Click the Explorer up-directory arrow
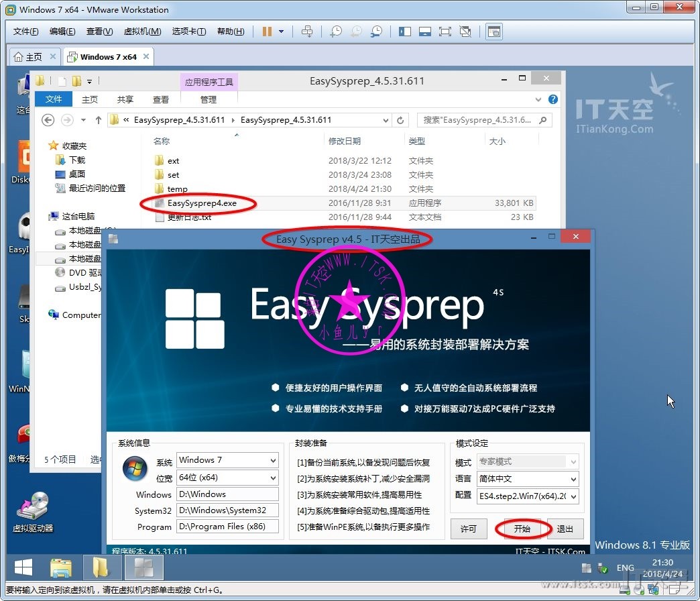Image resolution: width=700 pixels, height=601 pixels. (x=99, y=120)
